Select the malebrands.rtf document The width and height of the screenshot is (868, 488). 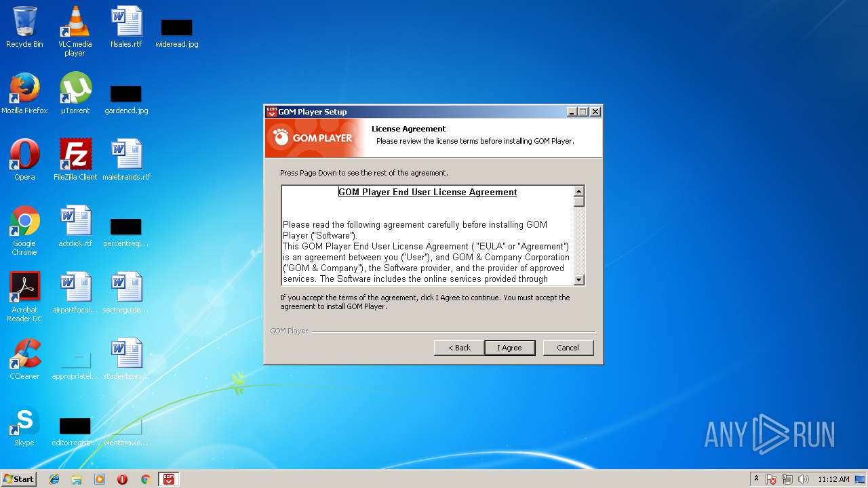pos(126,160)
